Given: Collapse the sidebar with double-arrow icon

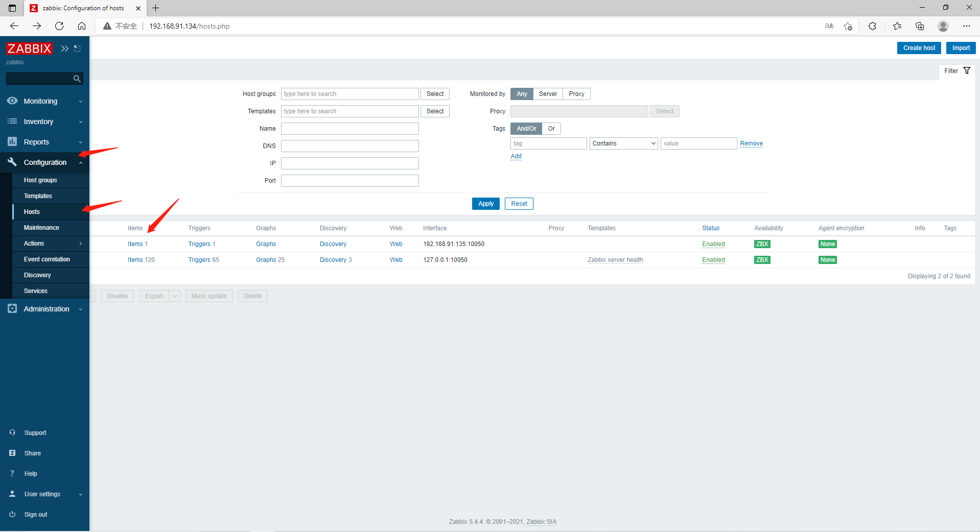Looking at the screenshot, I should tap(65, 49).
